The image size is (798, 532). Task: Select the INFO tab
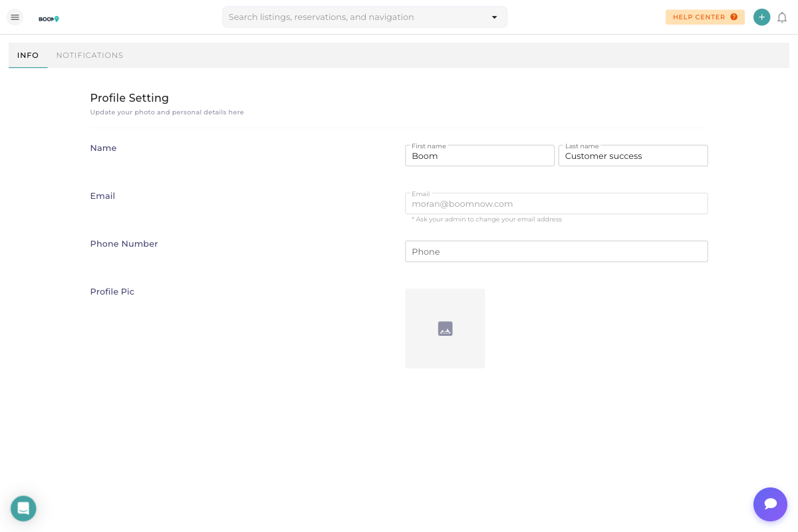click(27, 55)
